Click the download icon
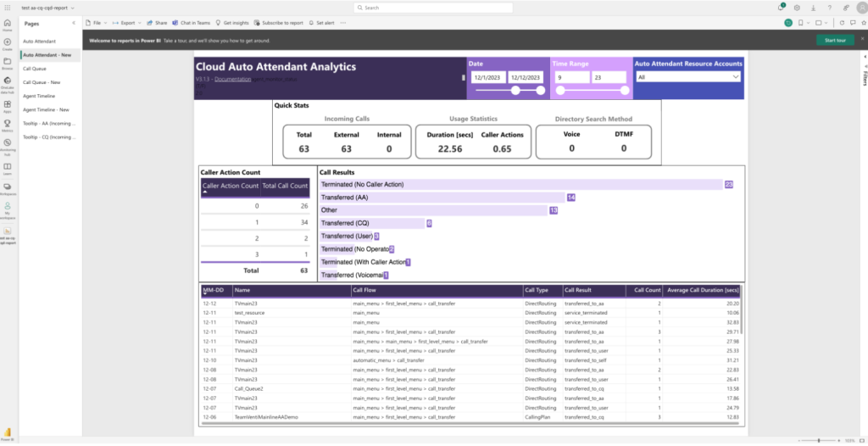The image size is (868, 446). point(813,8)
